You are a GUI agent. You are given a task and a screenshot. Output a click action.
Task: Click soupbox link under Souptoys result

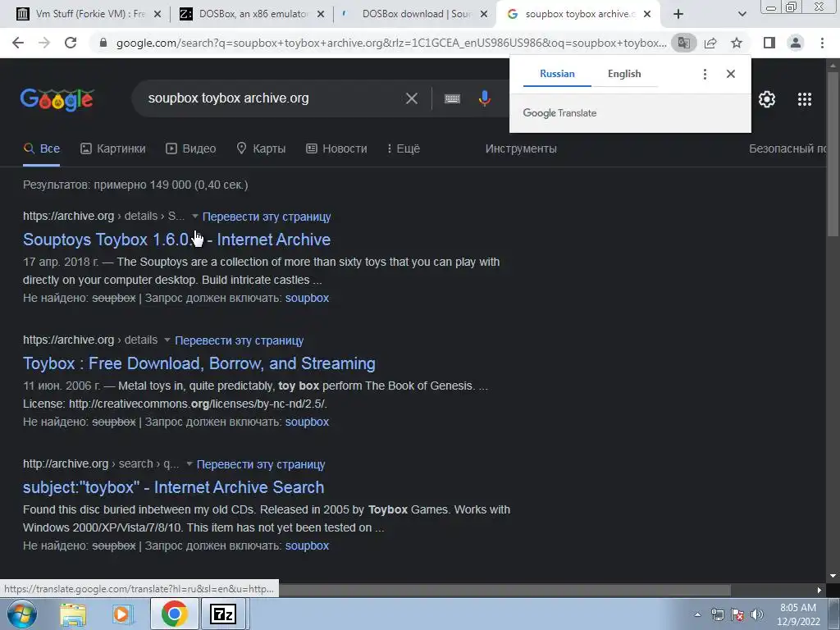307,298
